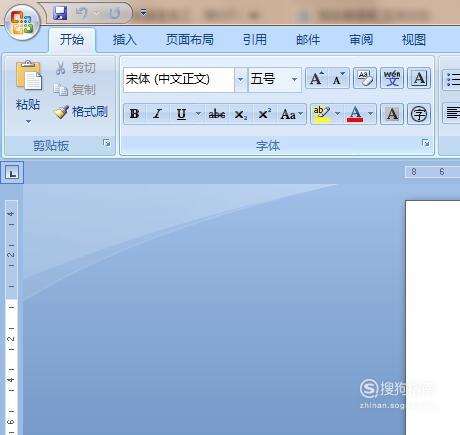Expand font color dropdown arrow

pos(371,114)
